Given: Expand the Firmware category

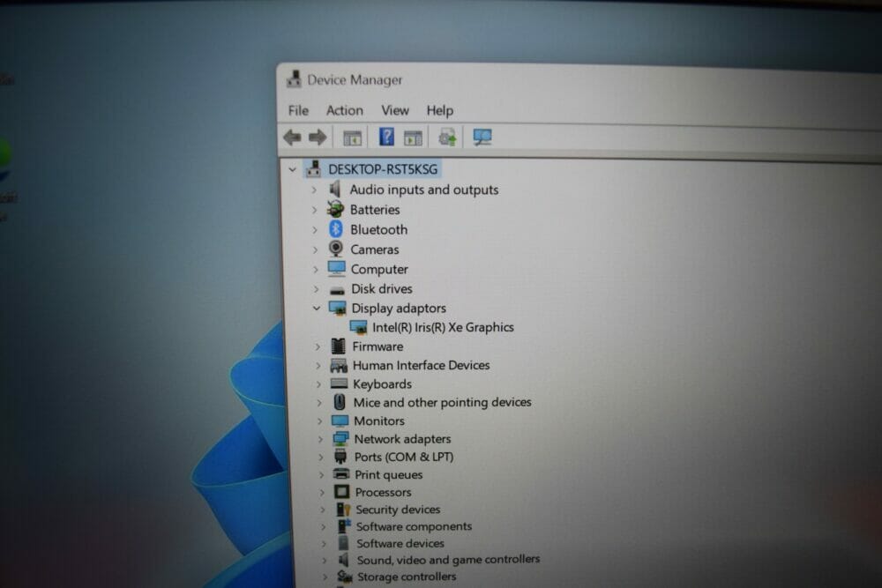Looking at the screenshot, I should pyautogui.click(x=318, y=346).
